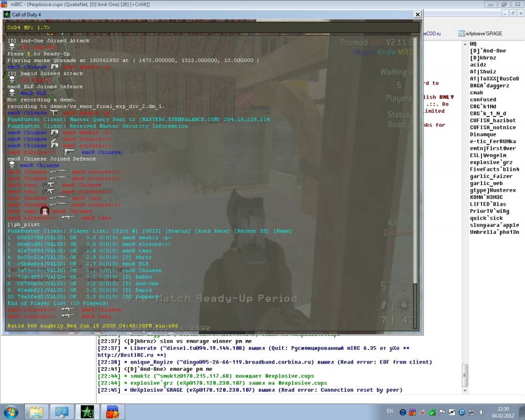525x420 pixels.
Task: Select confused in the nick list
Action: click(483, 99)
